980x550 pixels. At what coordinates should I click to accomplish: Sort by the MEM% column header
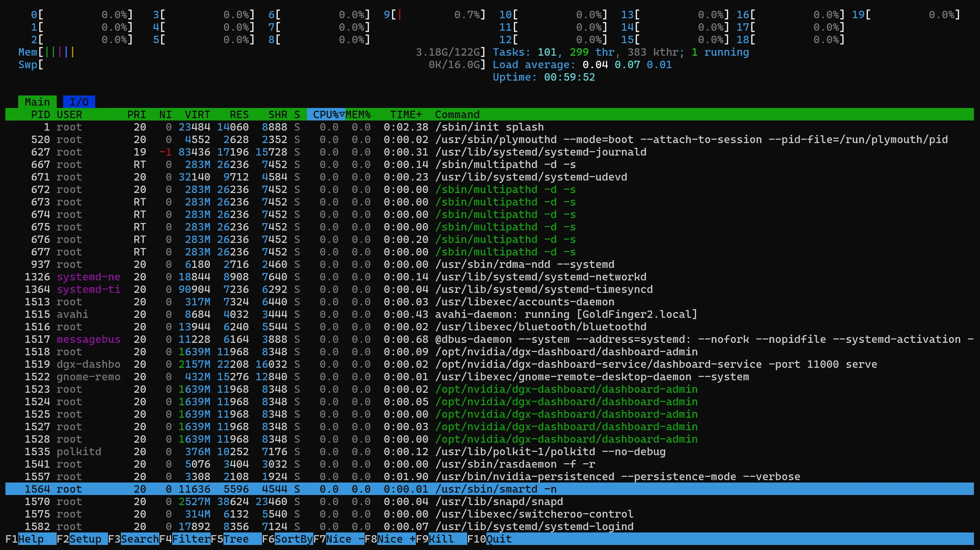(359, 114)
